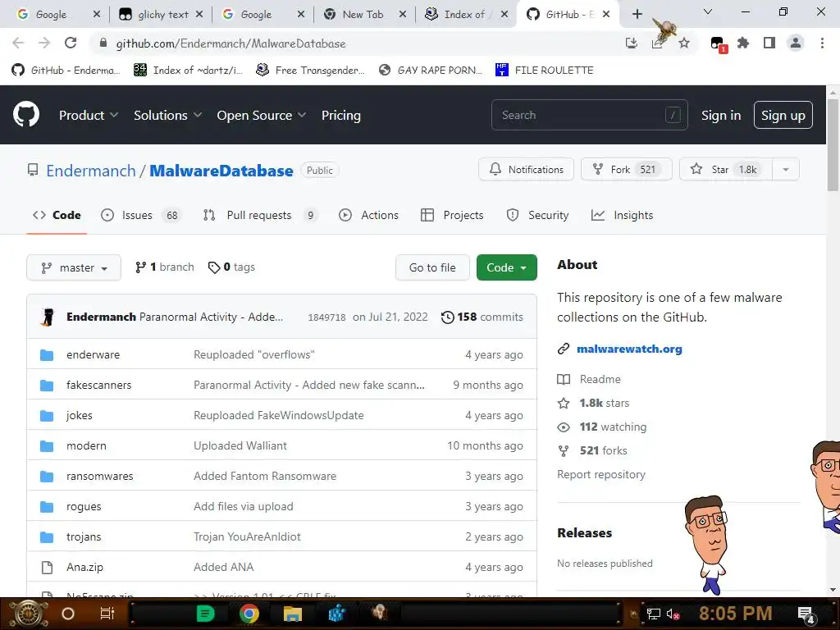
Task: Switch to the Actions tab
Action: (368, 215)
